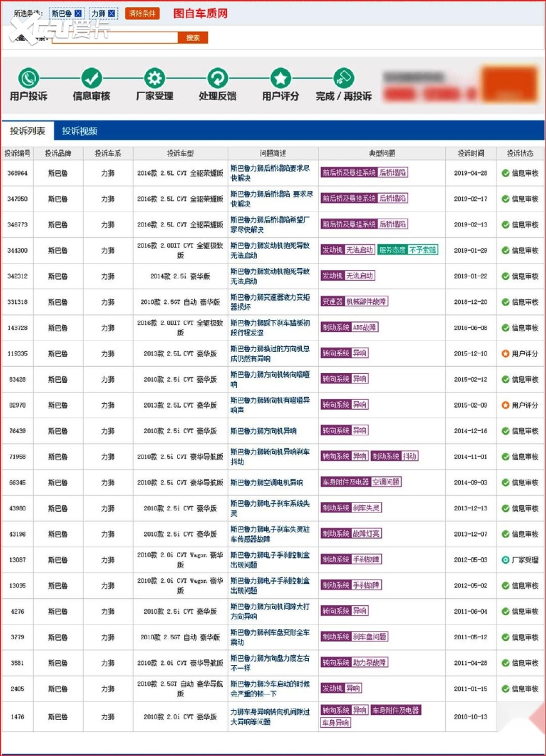Focus the complaint search input field
This screenshot has height=756, width=546.
pos(114,38)
